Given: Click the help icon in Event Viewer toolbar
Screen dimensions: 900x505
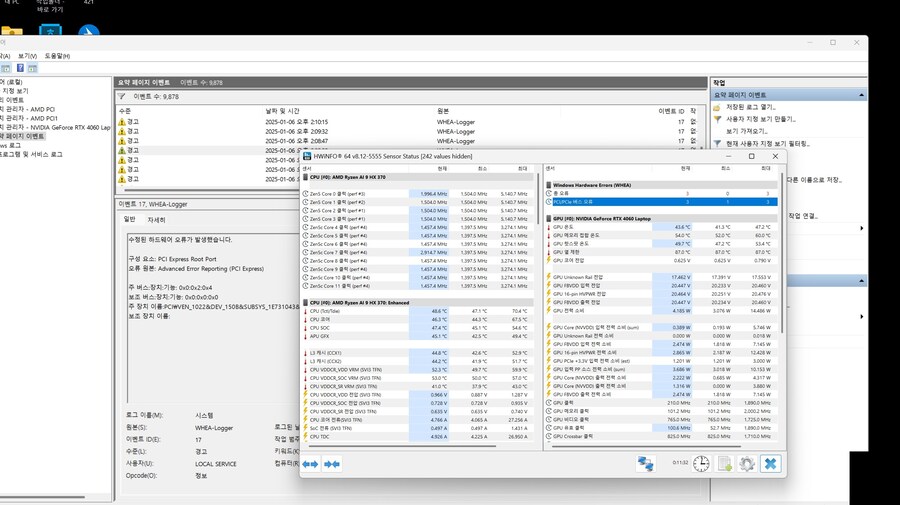Looking at the screenshot, I should point(21,68).
